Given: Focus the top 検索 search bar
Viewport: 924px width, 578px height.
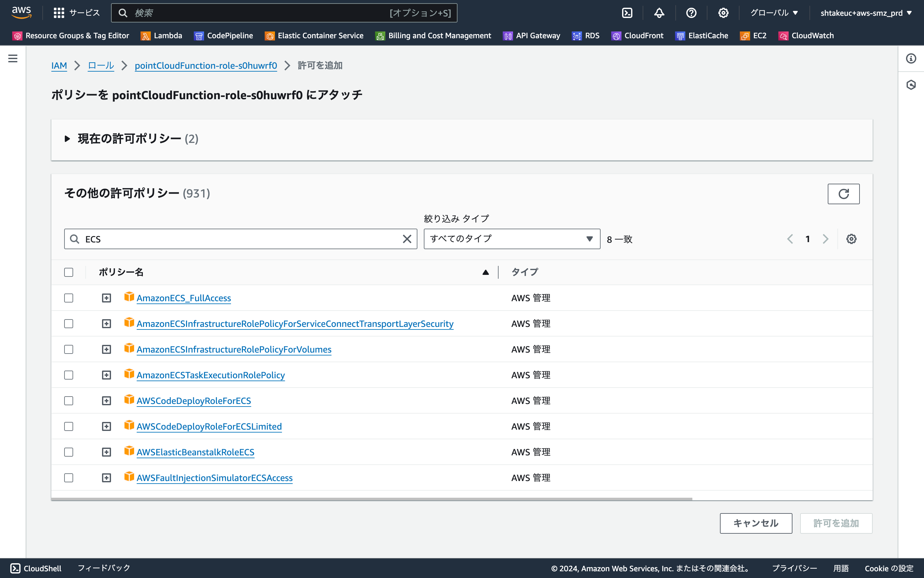Looking at the screenshot, I should (284, 13).
